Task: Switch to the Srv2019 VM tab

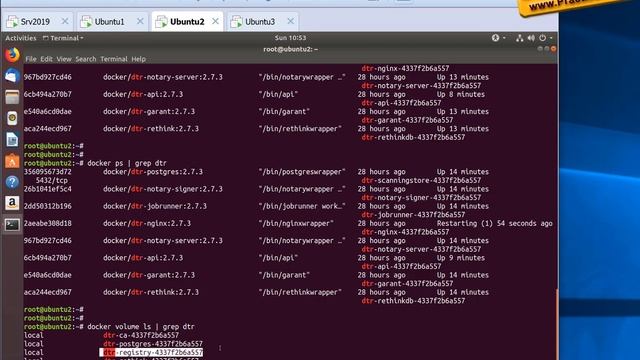Action: pyautogui.click(x=35, y=22)
